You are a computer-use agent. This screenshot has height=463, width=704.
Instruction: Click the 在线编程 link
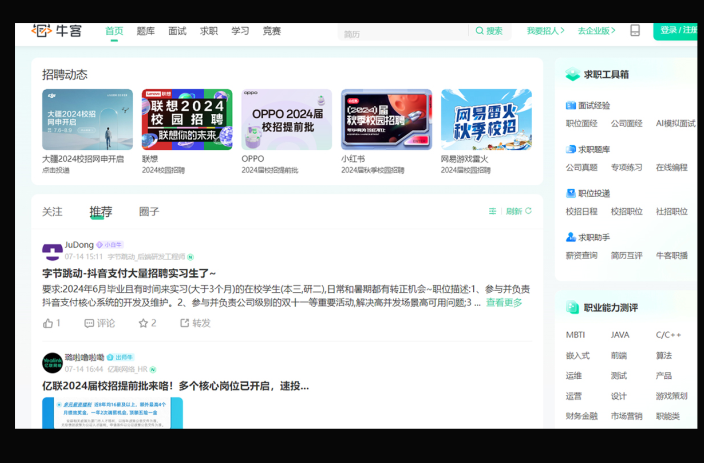(x=672, y=168)
